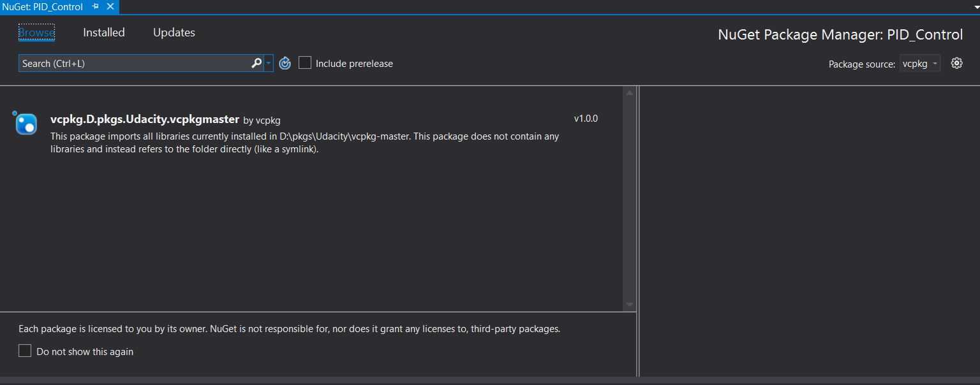Open the Package source dropdown
Image resolution: width=980 pixels, height=385 pixels.
[920, 63]
